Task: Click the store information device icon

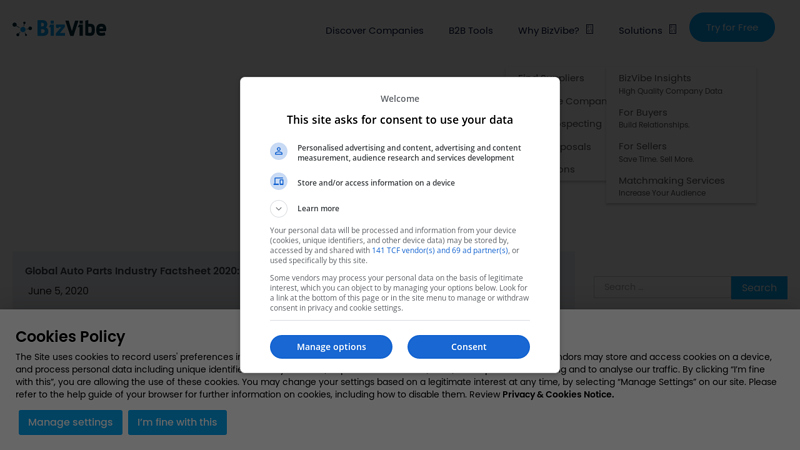Action: click(278, 181)
